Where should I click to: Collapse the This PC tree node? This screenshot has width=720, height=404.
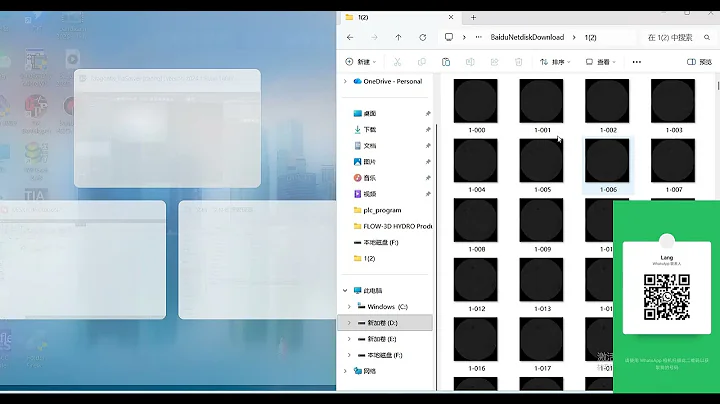pos(345,291)
